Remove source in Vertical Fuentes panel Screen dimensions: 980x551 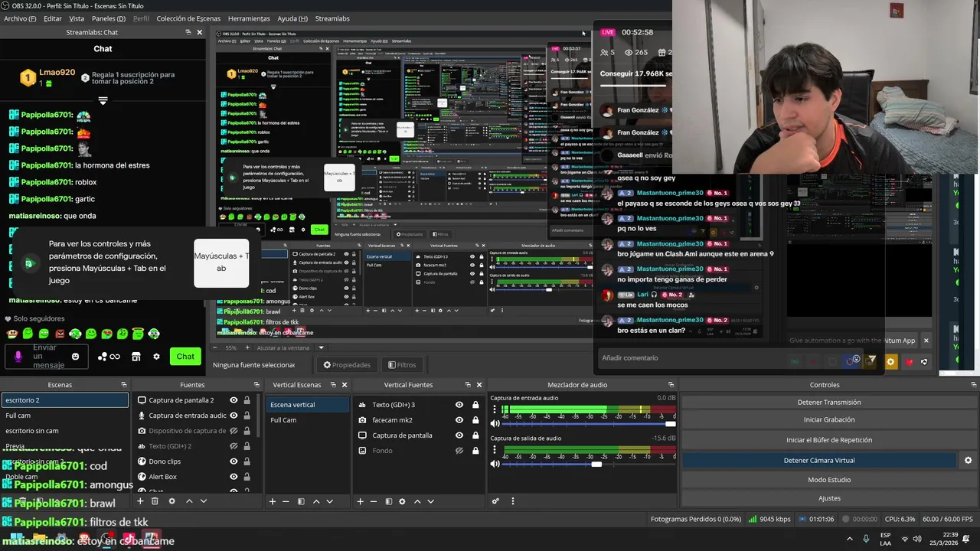[374, 501]
